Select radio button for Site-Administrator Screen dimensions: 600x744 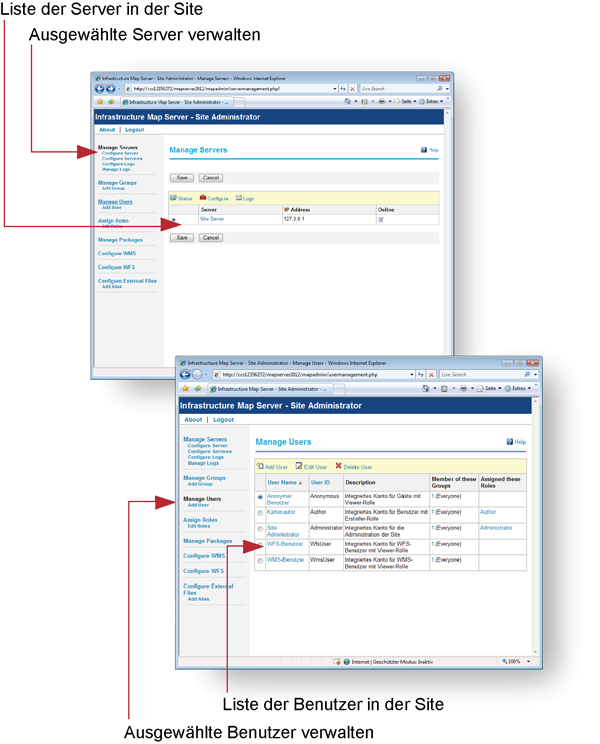coord(260,529)
